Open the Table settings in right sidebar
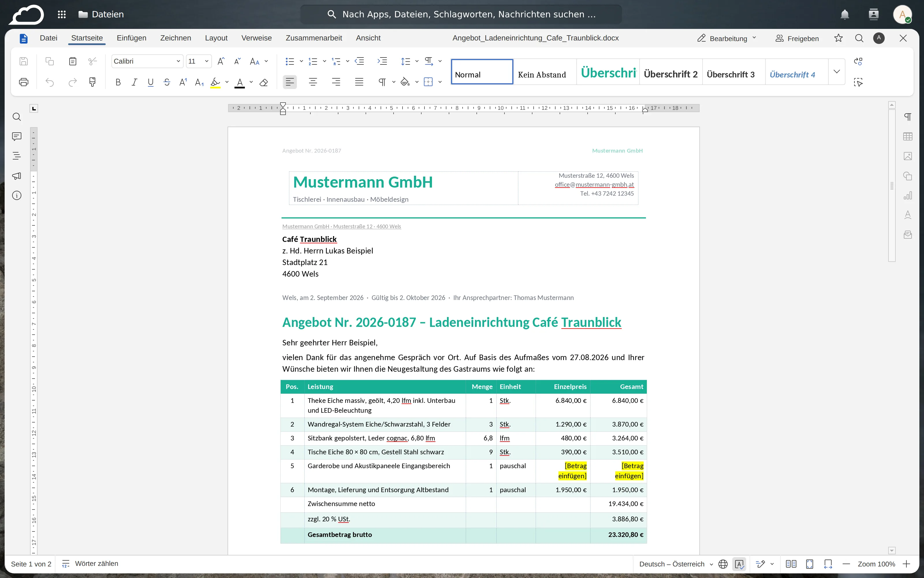Screen dimensions: 924x578 (x=908, y=136)
